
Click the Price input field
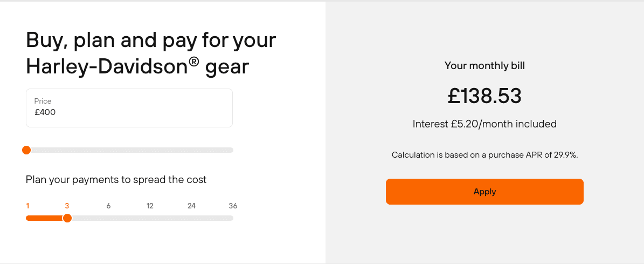(x=129, y=108)
